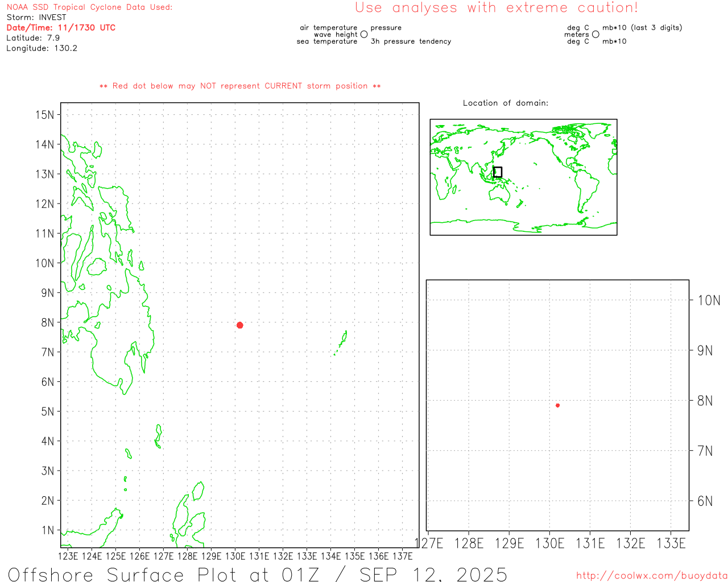728x582 pixels.
Task: Click the red dot disclaimer notice text
Action: pyautogui.click(x=240, y=86)
